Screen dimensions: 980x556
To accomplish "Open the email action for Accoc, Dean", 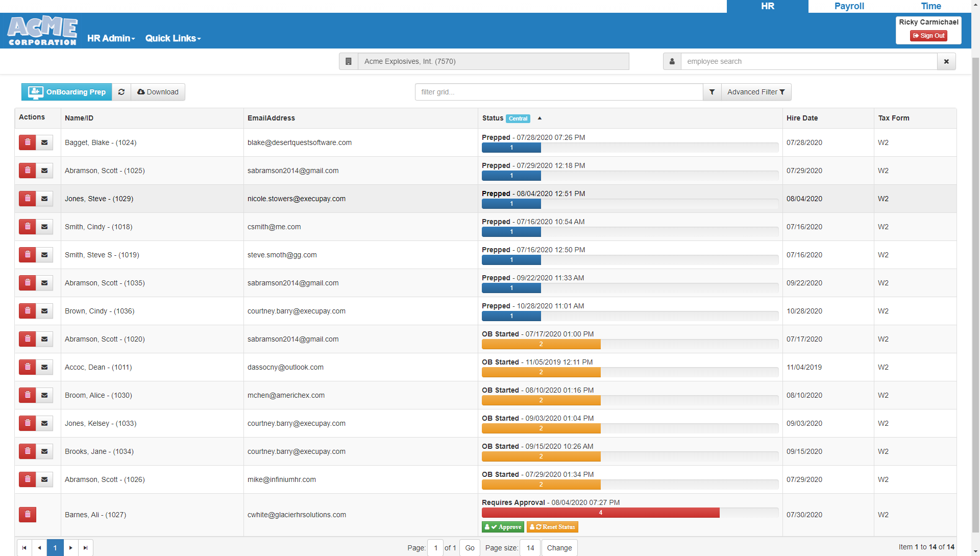I will [x=45, y=367].
